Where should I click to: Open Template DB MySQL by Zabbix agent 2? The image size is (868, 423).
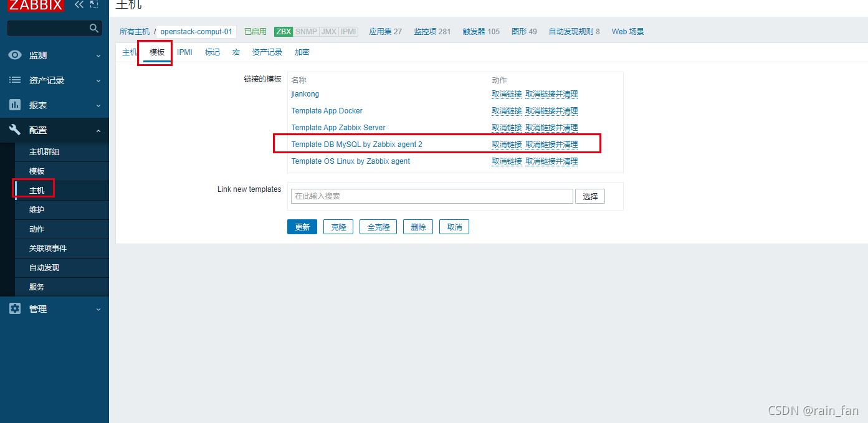point(357,145)
